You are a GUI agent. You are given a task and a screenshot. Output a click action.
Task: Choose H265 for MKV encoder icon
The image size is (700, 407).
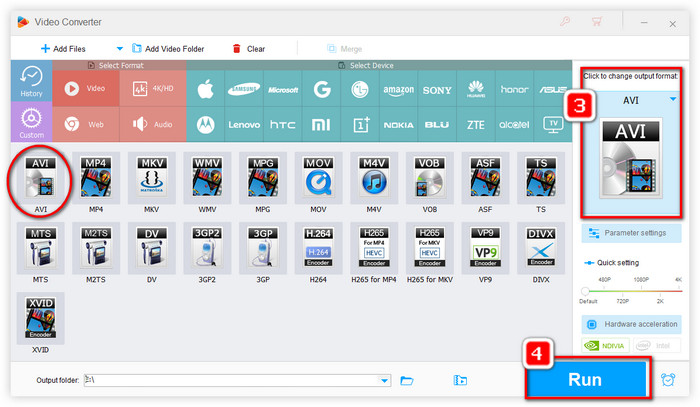click(x=429, y=248)
